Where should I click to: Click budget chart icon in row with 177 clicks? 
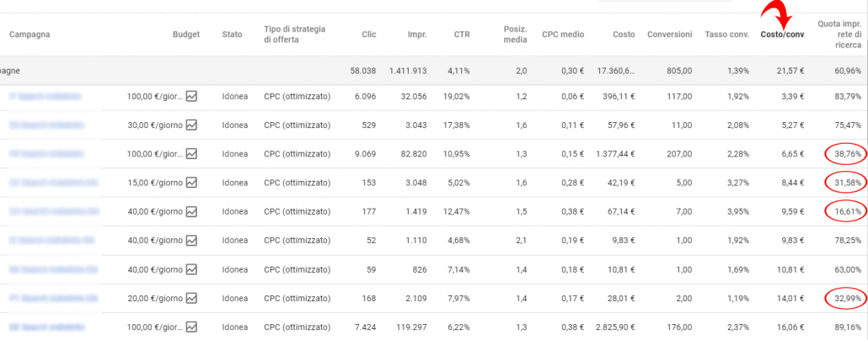point(191,211)
